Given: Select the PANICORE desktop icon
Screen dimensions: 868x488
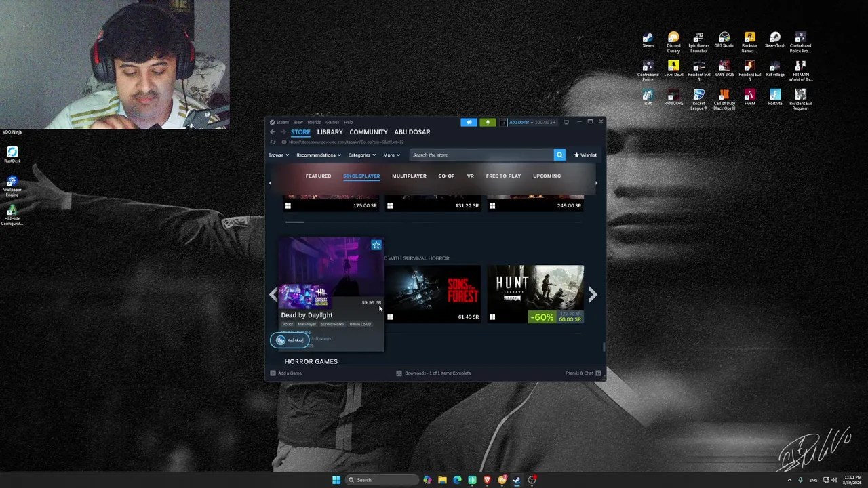Looking at the screenshot, I should 673,97.
